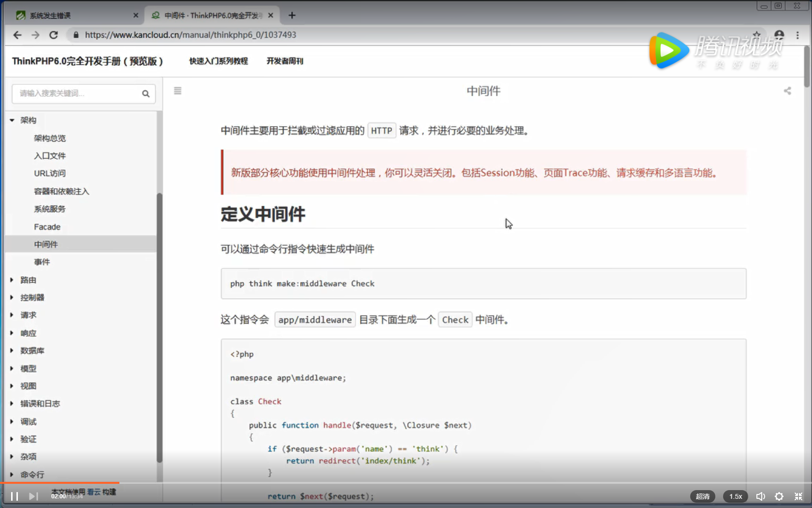Open a new browser tab with plus
This screenshot has width=812, height=508.
[x=292, y=15]
